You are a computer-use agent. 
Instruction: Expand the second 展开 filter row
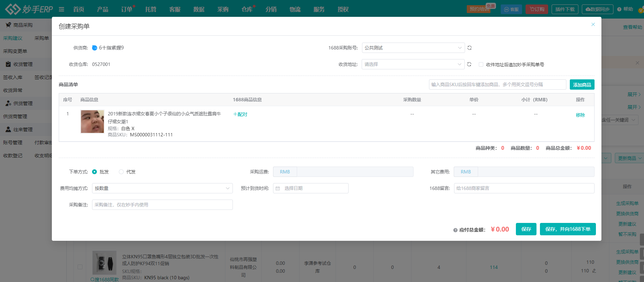click(634, 107)
